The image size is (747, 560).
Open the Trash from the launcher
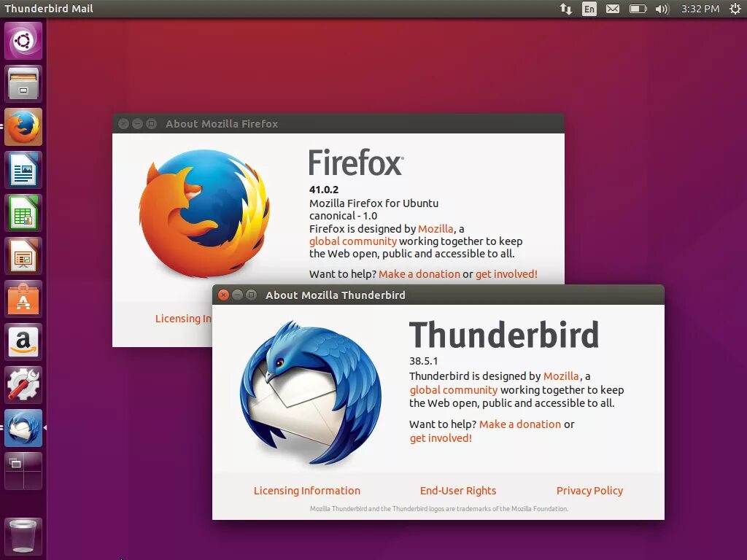[x=23, y=537]
